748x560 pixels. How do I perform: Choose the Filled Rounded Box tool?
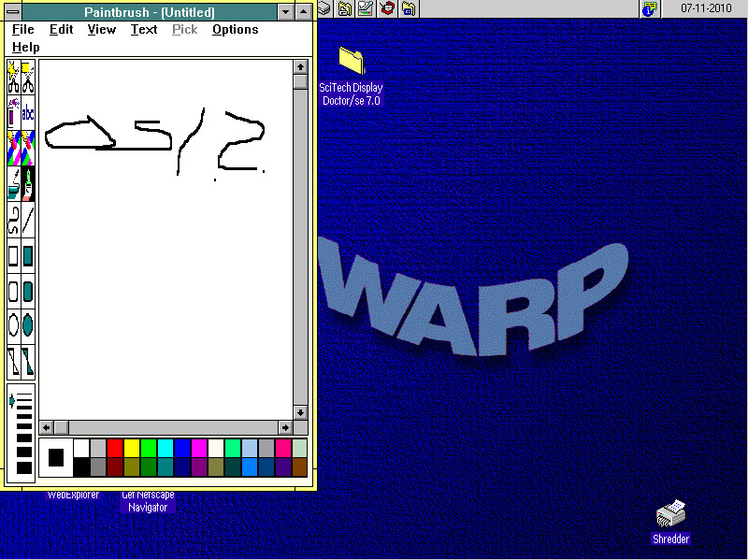(x=28, y=291)
